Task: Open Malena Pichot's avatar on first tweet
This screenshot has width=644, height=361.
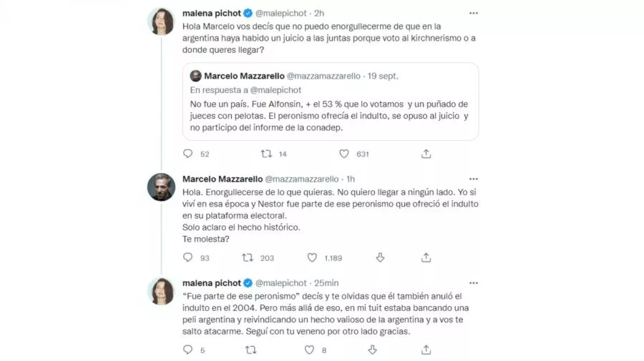Action: (161, 21)
